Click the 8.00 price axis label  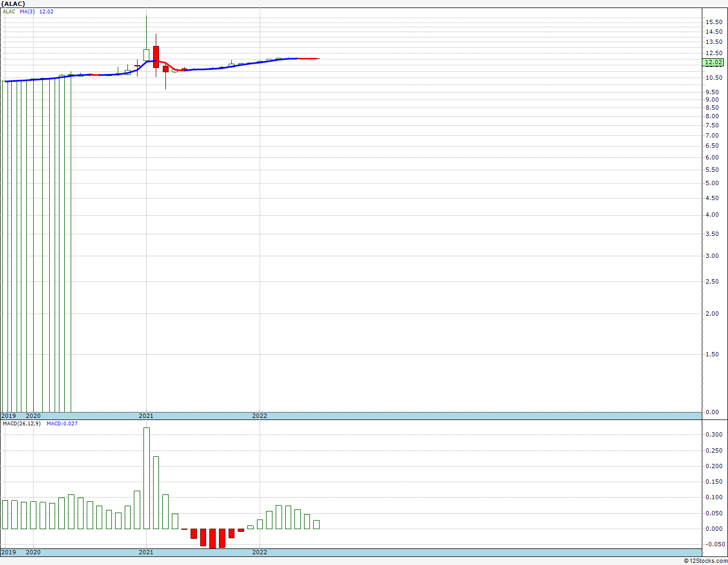point(712,116)
